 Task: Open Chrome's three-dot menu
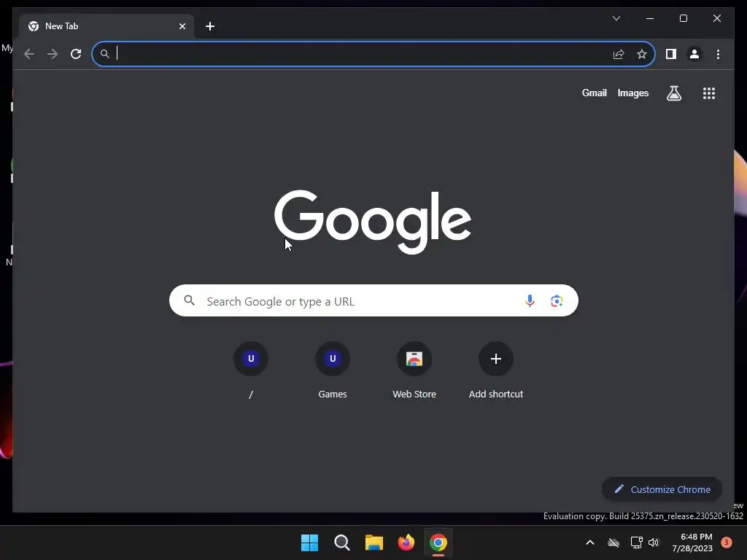click(x=718, y=54)
